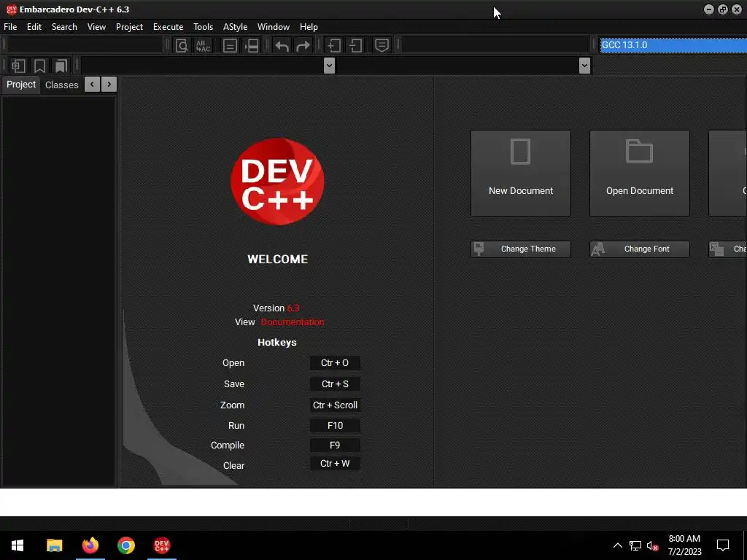
Task: Click the Replace AB→AC toolbar icon
Action: click(x=204, y=46)
